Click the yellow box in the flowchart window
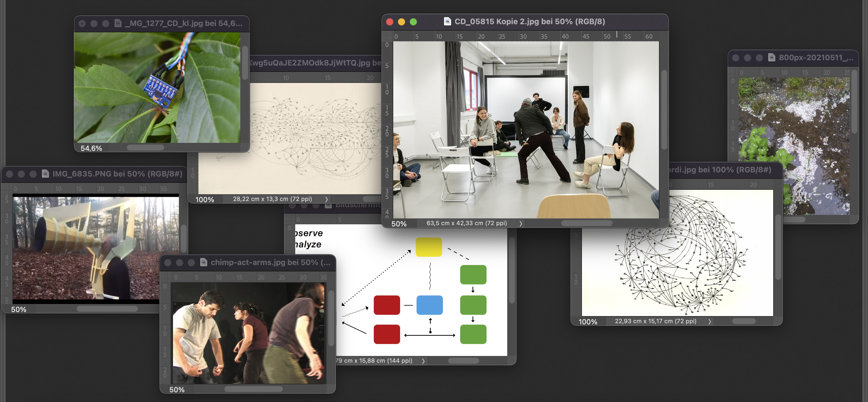 pos(429,247)
